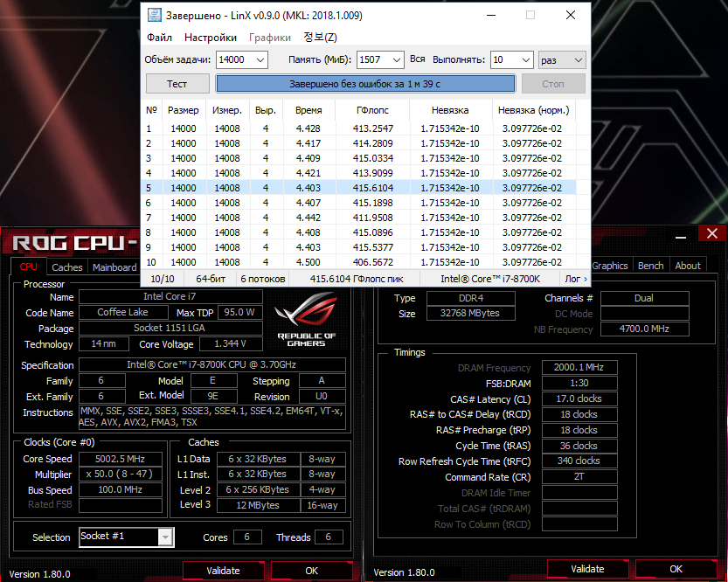Click the Channels # value Dual
The height and width of the screenshot is (582, 728).
[x=644, y=298]
